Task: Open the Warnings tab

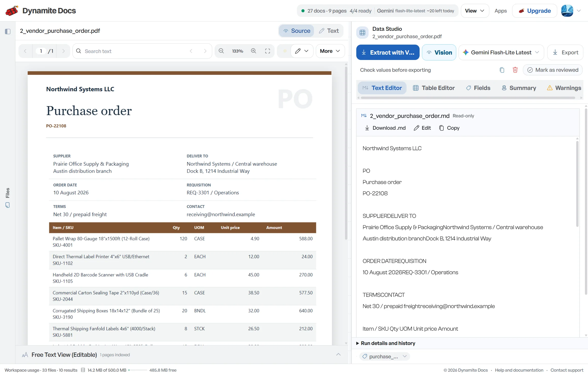Action: (x=564, y=88)
